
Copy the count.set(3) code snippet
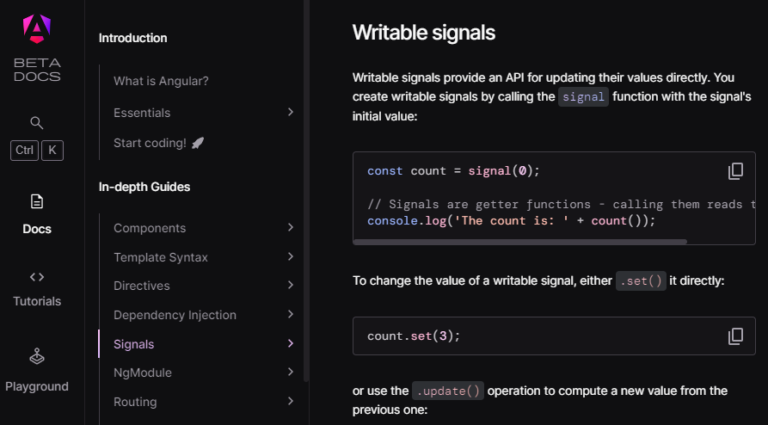click(x=735, y=336)
